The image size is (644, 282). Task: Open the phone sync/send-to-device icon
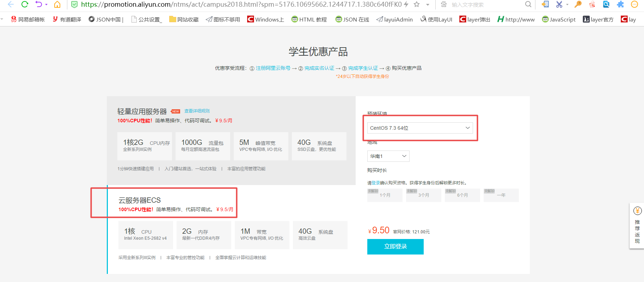(x=545, y=4)
